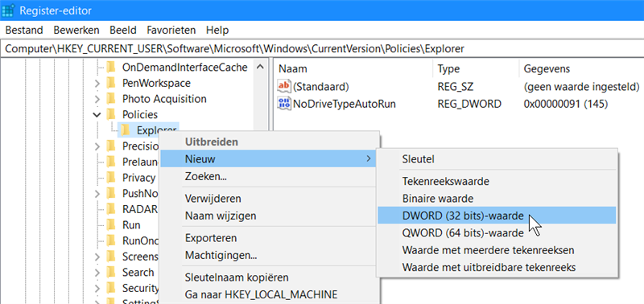644x304 pixels.
Task: Expand the Screens key
Action: click(97, 257)
